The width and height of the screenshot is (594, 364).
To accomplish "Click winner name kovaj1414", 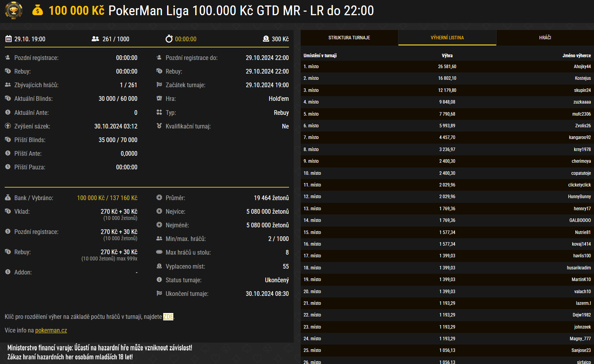I will 581,244.
